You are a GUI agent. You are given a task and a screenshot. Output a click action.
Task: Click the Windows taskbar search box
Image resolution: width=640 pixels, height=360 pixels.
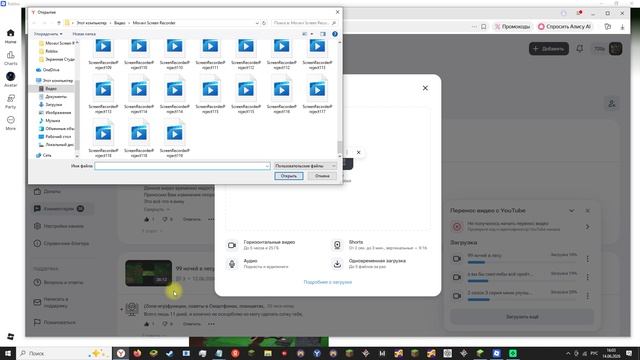coord(64,353)
